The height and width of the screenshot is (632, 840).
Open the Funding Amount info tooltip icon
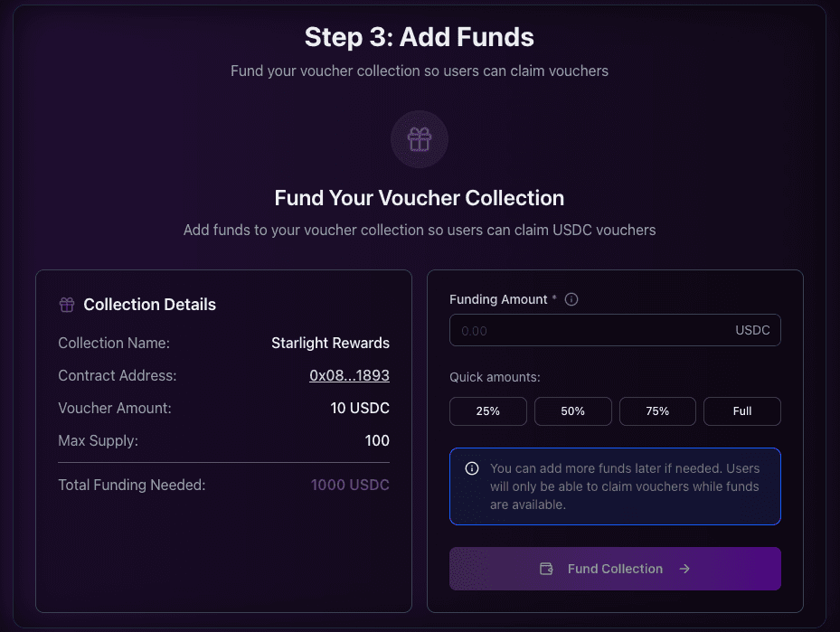tap(571, 298)
